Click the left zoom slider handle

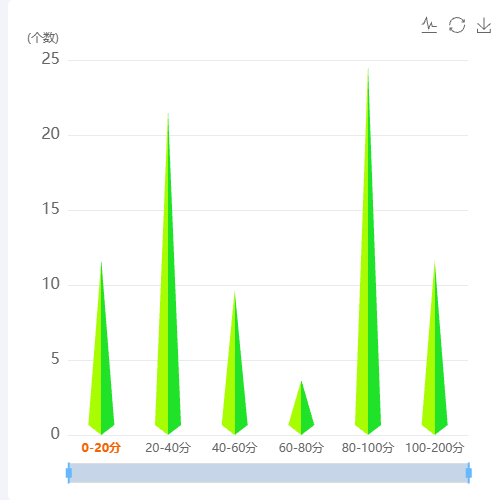[69, 473]
